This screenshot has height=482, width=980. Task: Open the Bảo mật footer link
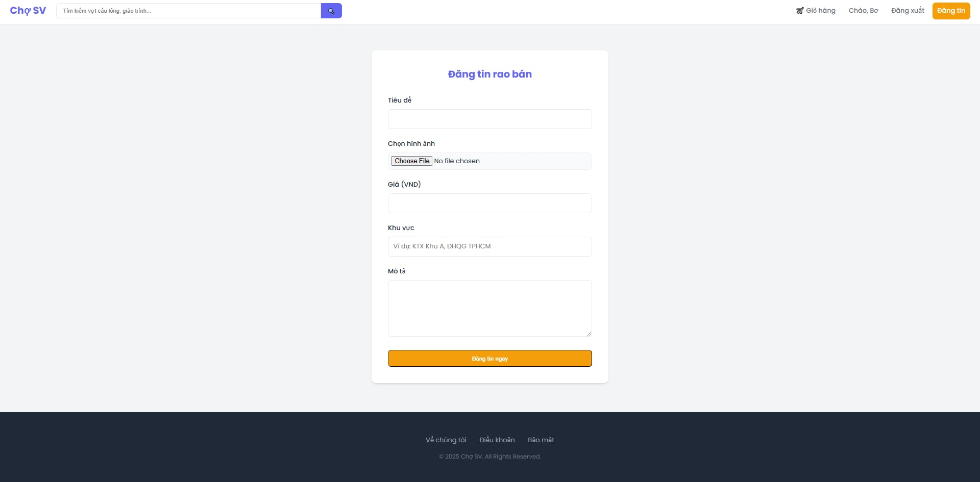pos(541,440)
